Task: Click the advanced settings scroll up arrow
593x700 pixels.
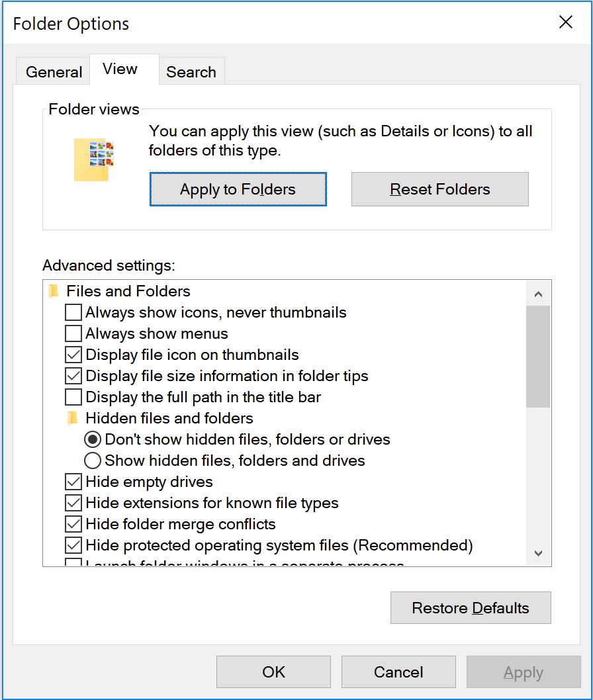Action: (538, 294)
